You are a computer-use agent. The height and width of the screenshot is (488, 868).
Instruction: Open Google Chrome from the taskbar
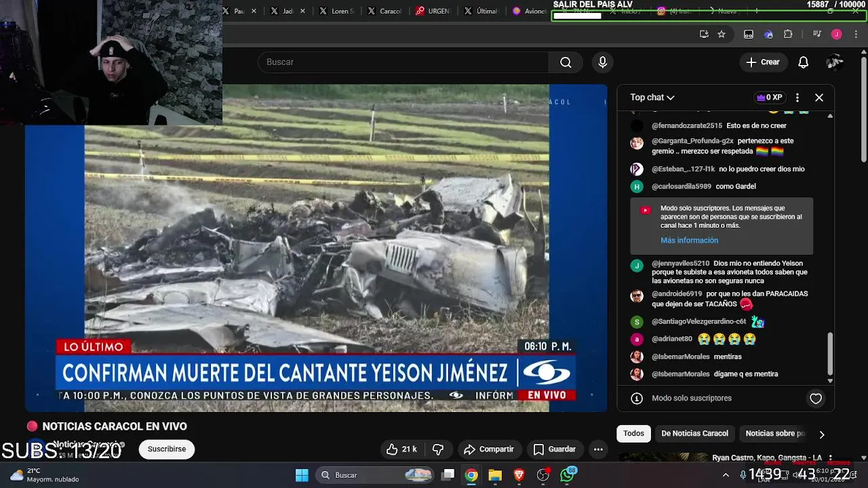pos(471,475)
